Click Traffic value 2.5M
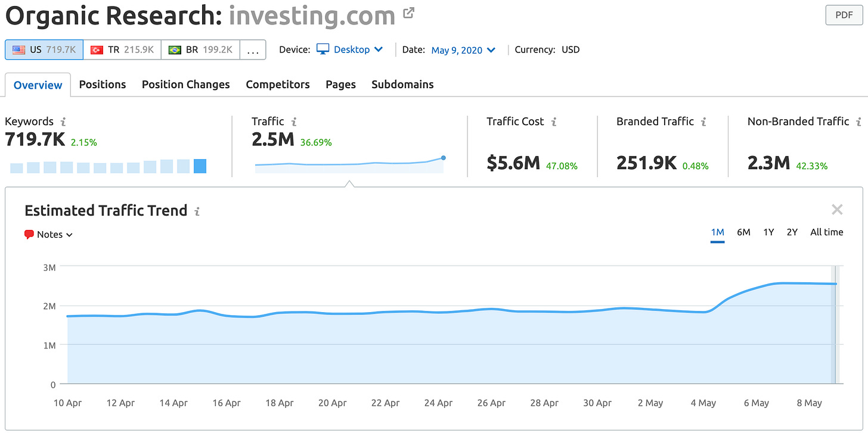The image size is (868, 433). (273, 140)
